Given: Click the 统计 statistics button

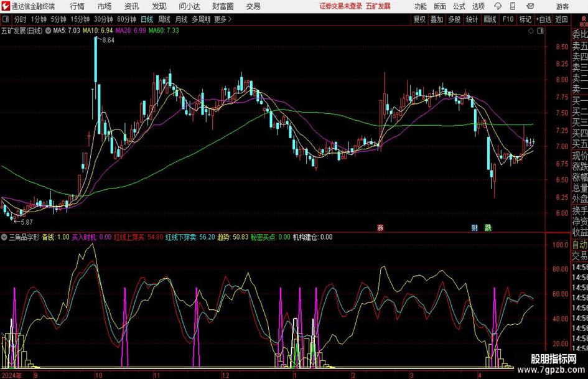Looking at the screenshot, I should coord(472,19).
